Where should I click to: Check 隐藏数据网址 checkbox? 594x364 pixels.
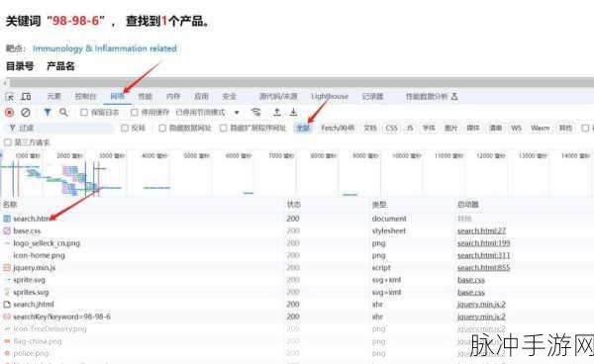pos(162,129)
